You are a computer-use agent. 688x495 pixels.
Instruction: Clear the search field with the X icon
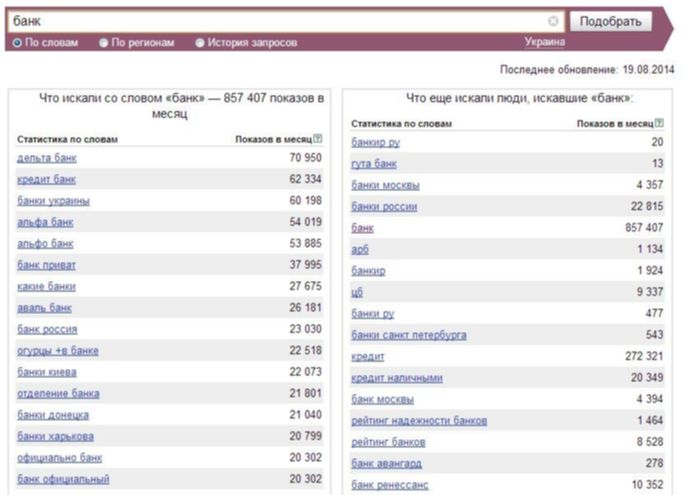553,21
